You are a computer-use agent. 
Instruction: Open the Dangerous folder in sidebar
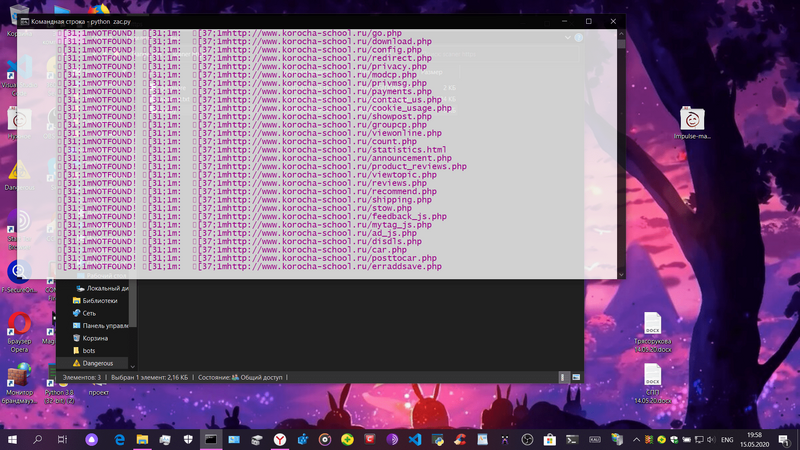[97, 363]
